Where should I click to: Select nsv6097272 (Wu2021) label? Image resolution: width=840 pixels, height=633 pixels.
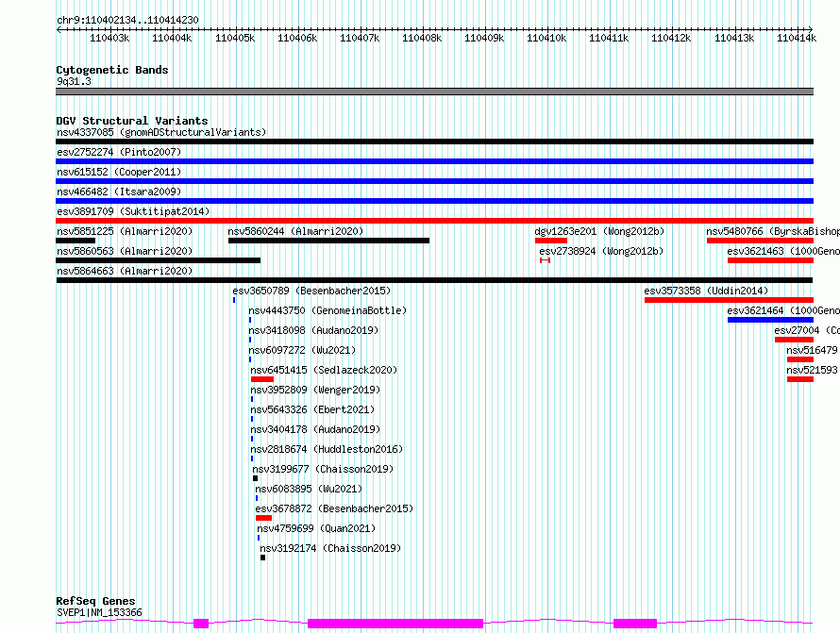coord(302,350)
